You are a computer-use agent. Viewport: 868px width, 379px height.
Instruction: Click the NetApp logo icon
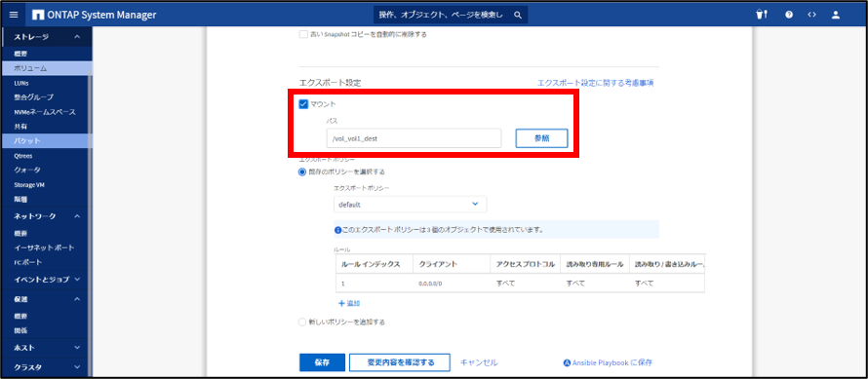[x=38, y=15]
